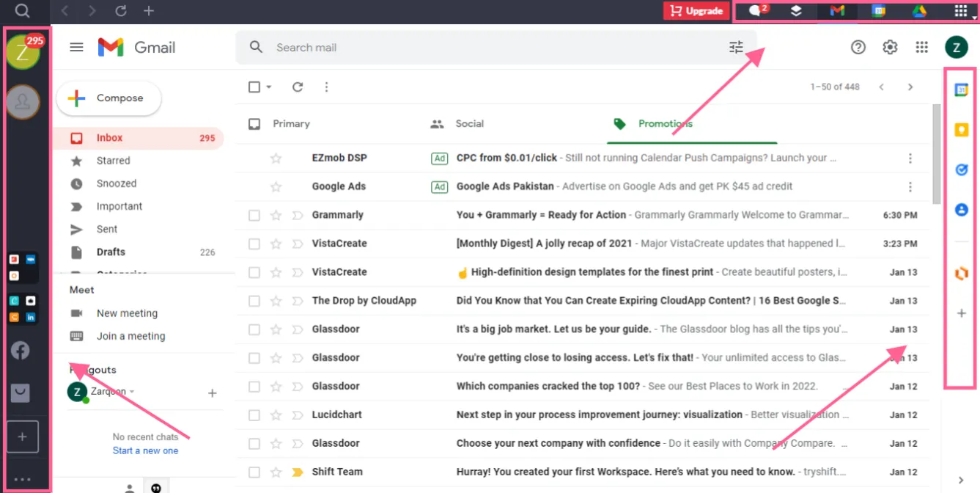Click the "Start a new one" link
Screen dimensions: 980x493
(x=145, y=450)
